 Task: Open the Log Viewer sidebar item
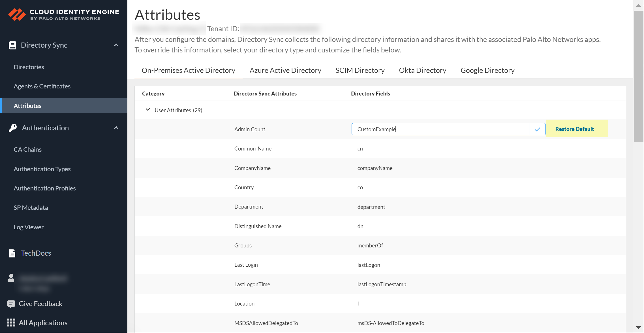29,227
